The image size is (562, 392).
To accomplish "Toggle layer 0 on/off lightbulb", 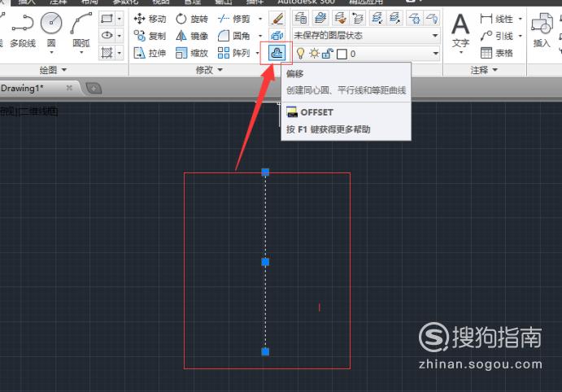I will [x=301, y=54].
